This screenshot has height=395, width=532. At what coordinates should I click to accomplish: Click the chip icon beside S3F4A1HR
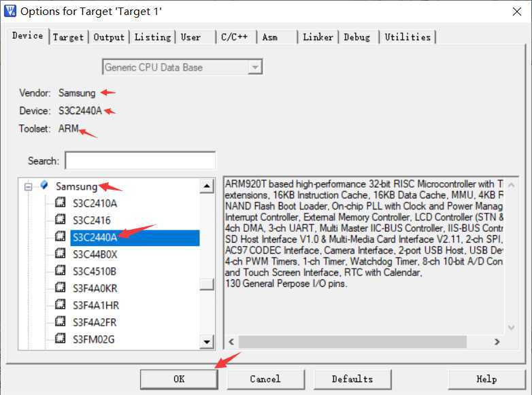(x=61, y=305)
